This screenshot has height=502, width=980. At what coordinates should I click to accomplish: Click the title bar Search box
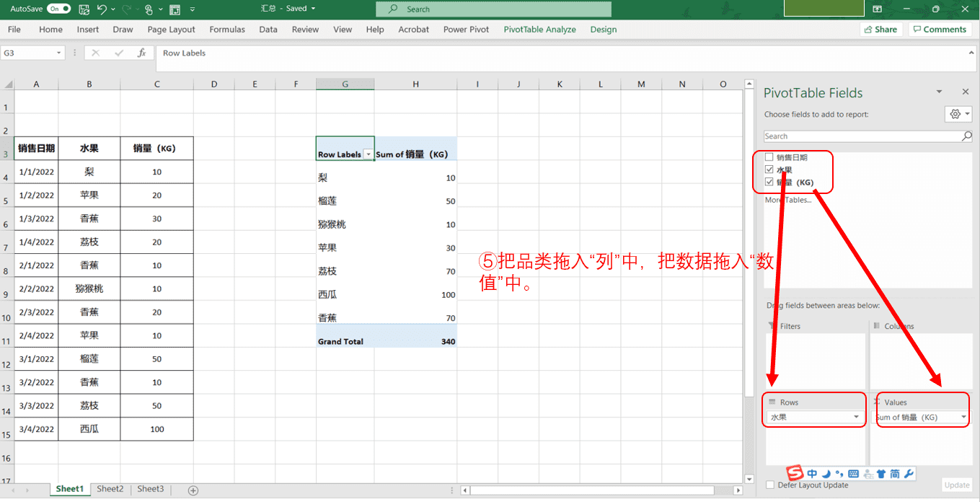[x=493, y=9]
